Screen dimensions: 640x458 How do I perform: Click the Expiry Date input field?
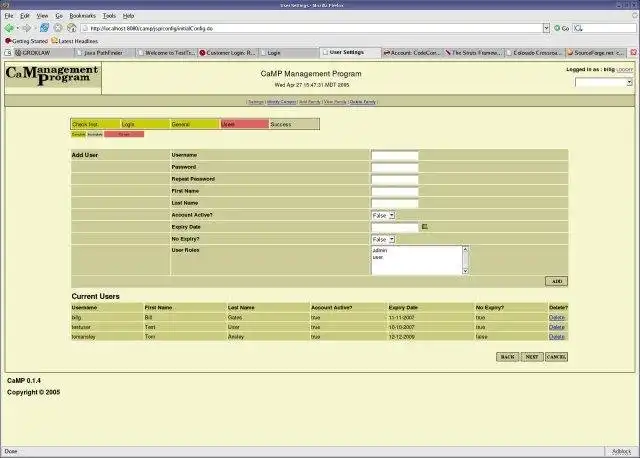[x=395, y=227]
